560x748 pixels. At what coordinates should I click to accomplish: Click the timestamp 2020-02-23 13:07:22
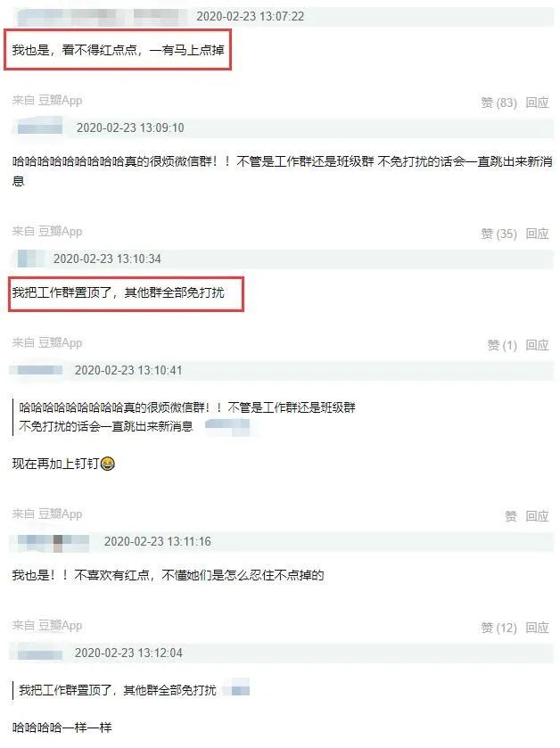[x=250, y=16]
